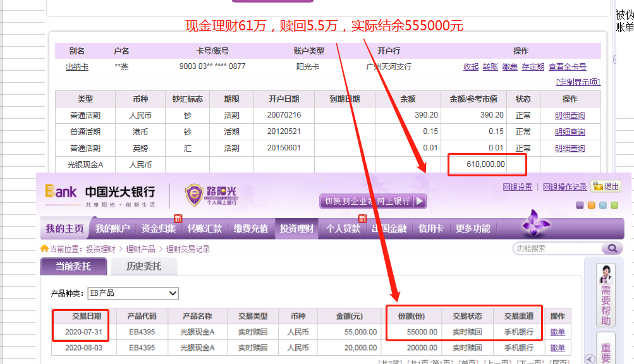Click 投资理财 in the breadcrumb
The image size is (634, 364).
(x=101, y=249)
